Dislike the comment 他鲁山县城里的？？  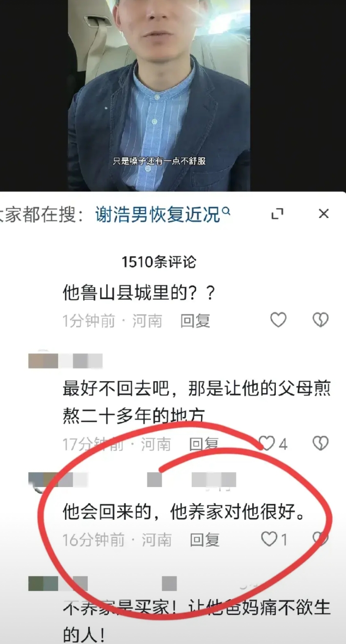click(321, 320)
